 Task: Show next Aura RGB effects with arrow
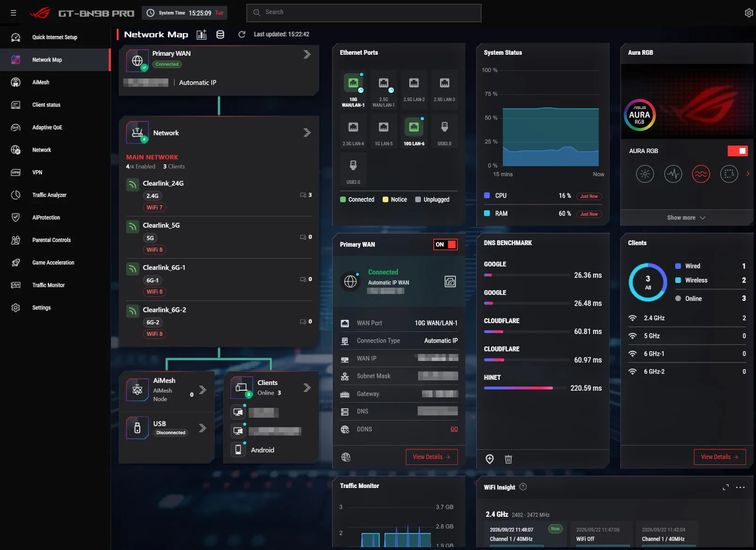[x=748, y=174]
